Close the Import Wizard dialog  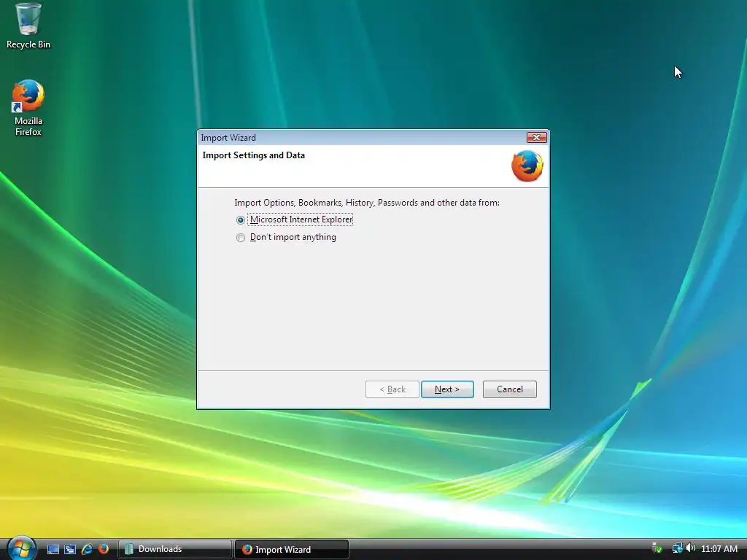(x=536, y=138)
